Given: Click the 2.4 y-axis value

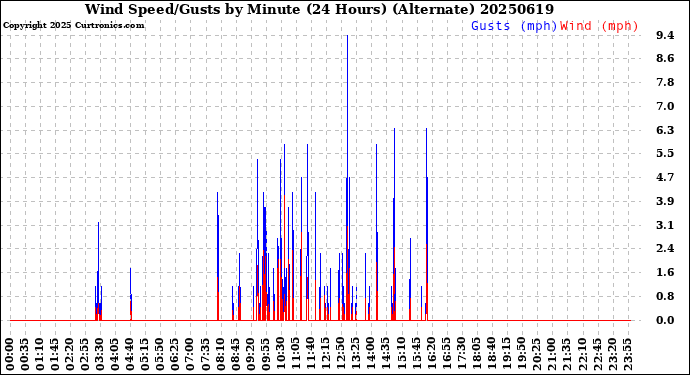Looking at the screenshot, I should point(665,248).
